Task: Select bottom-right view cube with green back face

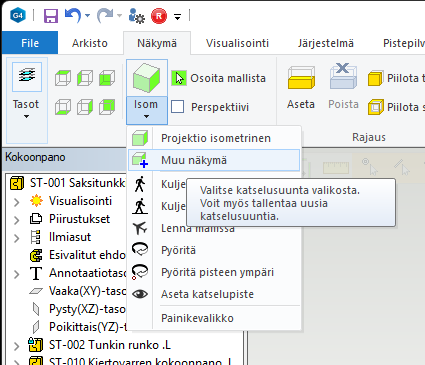Action: pyautogui.click(x=107, y=107)
